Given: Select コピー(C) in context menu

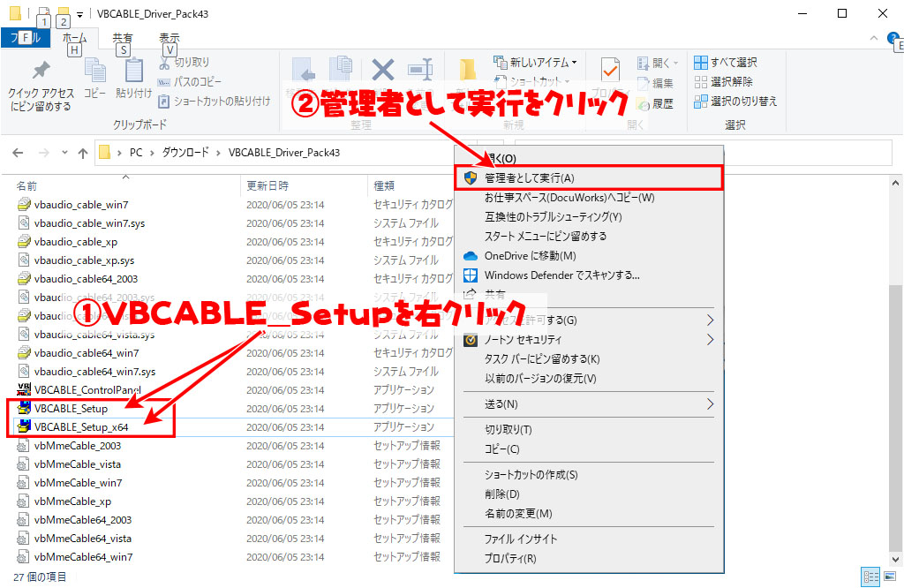Looking at the screenshot, I should pos(589,449).
